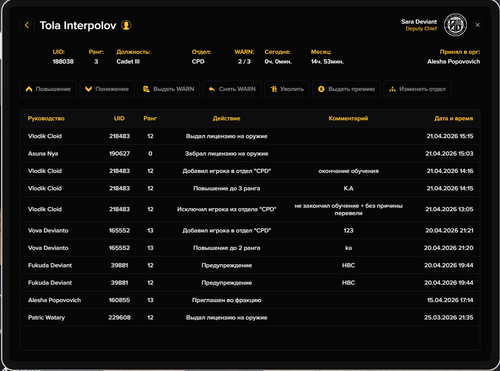Click the date 21.04.2026 15:15
This screenshot has width=500, height=371.
point(450,136)
